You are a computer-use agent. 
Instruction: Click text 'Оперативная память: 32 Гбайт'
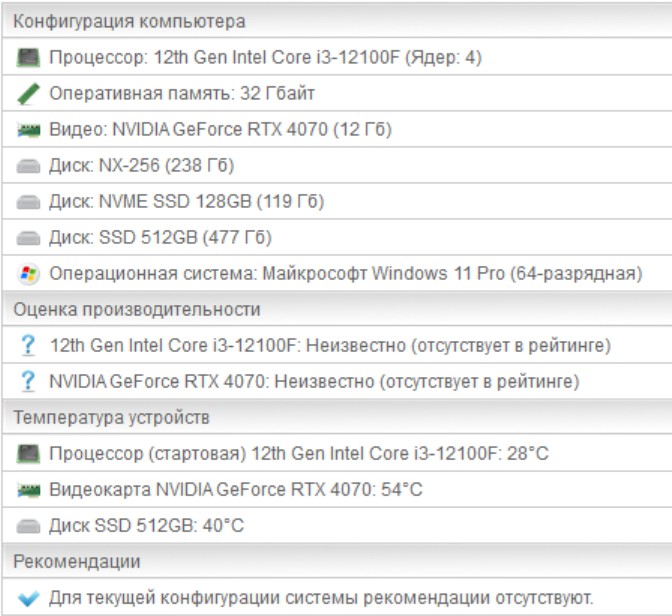coord(182,93)
